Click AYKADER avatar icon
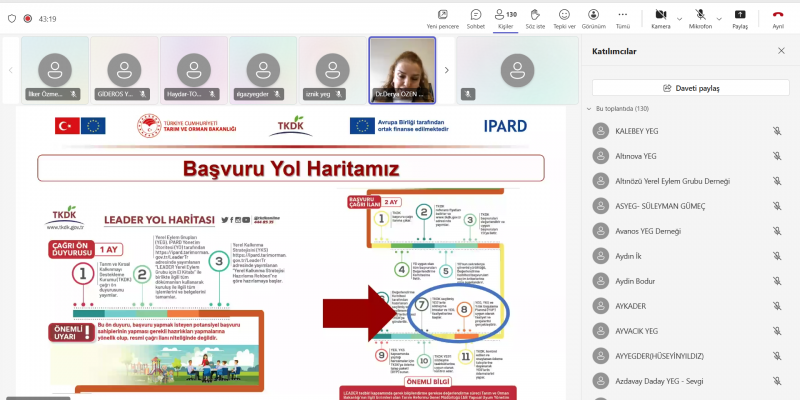 click(x=601, y=306)
